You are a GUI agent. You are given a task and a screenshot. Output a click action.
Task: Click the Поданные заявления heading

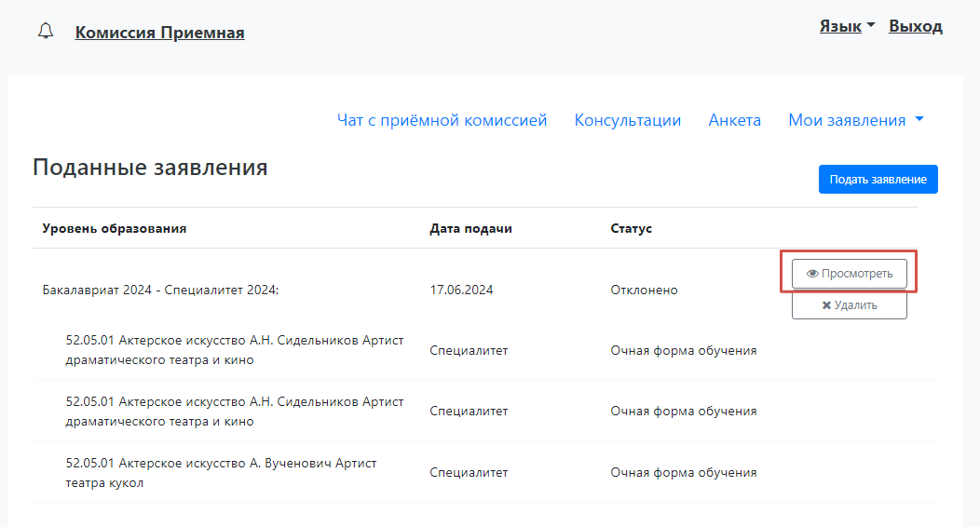point(150,168)
